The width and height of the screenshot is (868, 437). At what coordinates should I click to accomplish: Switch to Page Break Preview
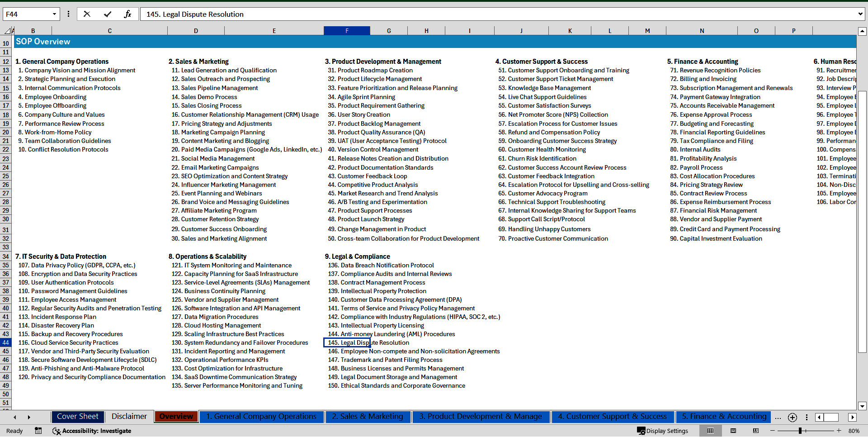[x=755, y=431]
